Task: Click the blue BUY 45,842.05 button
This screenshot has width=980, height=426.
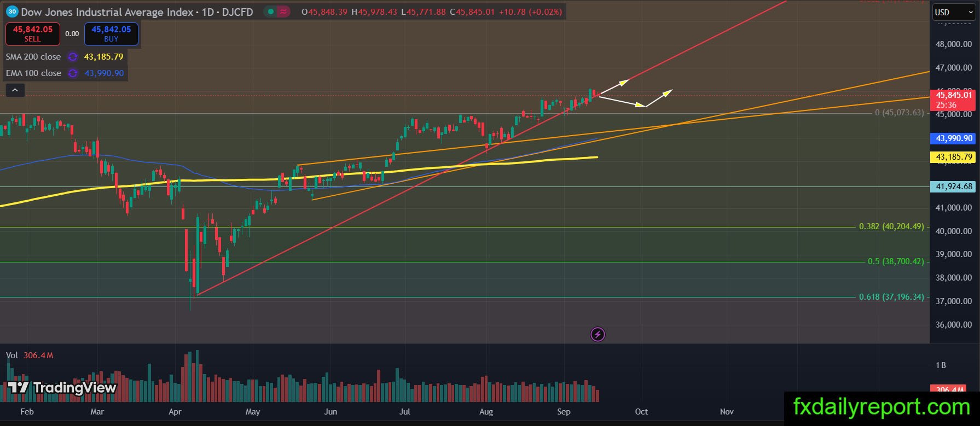Action: pos(111,34)
